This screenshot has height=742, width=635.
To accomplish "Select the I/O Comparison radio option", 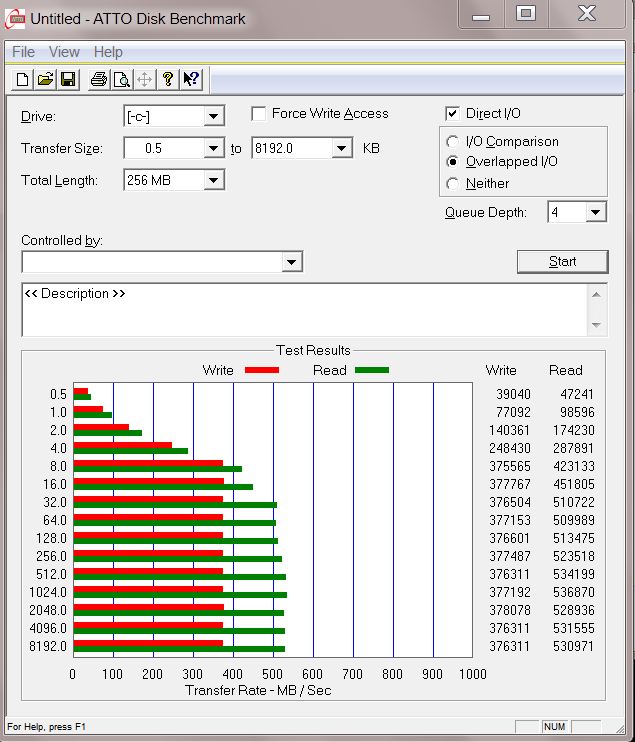I will (x=452, y=141).
